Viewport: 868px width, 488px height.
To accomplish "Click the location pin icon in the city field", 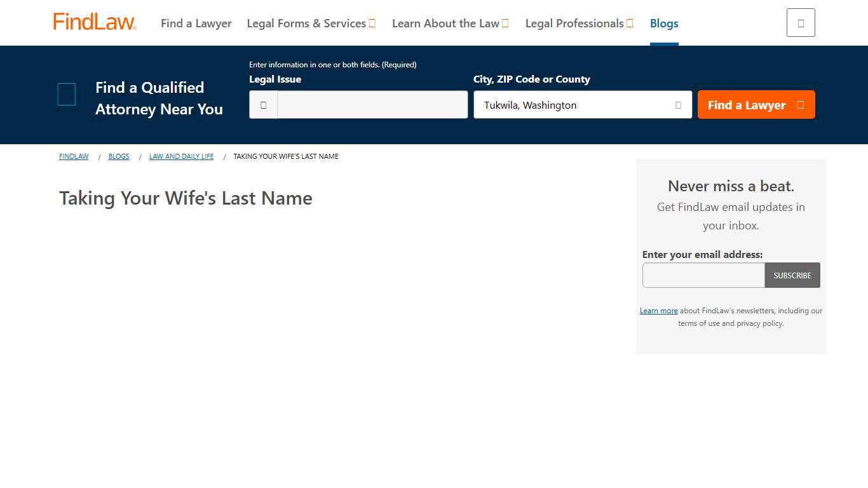I will tap(677, 105).
